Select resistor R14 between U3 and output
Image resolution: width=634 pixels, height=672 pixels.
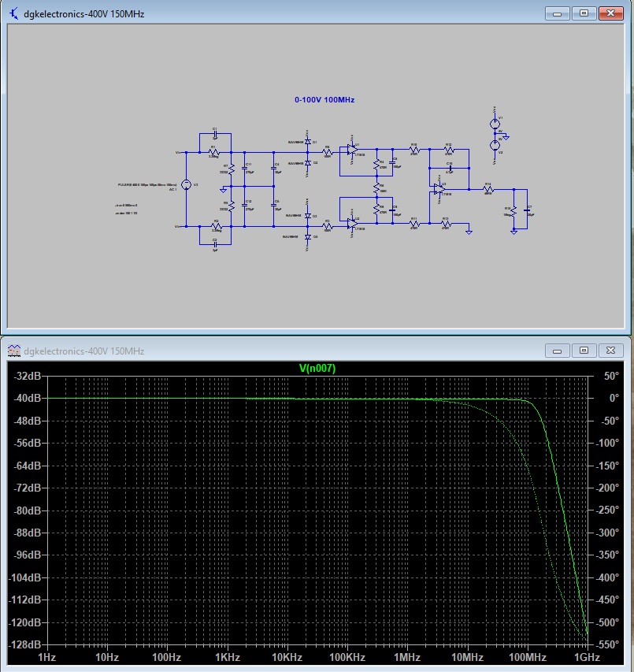point(487,189)
